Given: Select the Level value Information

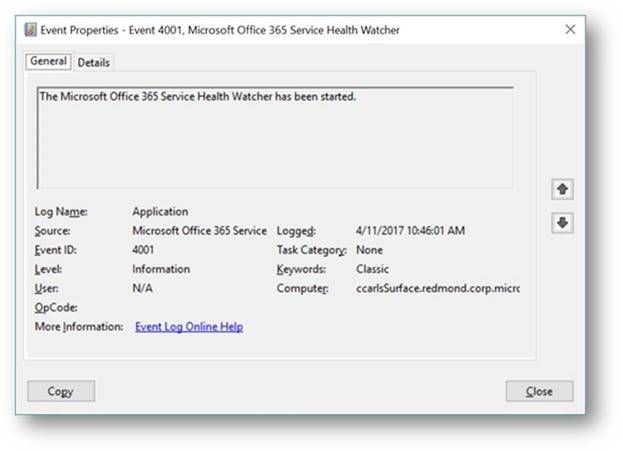Looking at the screenshot, I should 161,269.
